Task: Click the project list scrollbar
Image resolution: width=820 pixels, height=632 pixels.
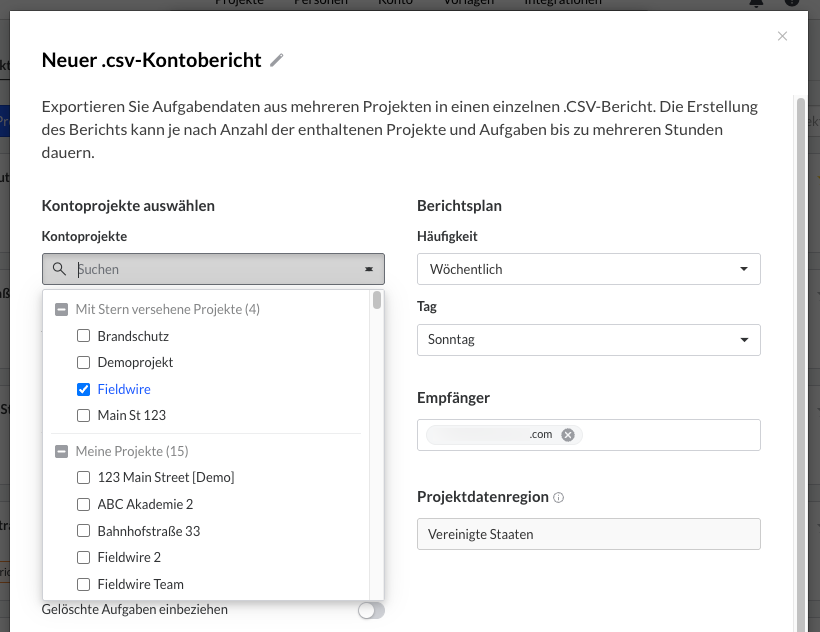Action: click(377, 300)
